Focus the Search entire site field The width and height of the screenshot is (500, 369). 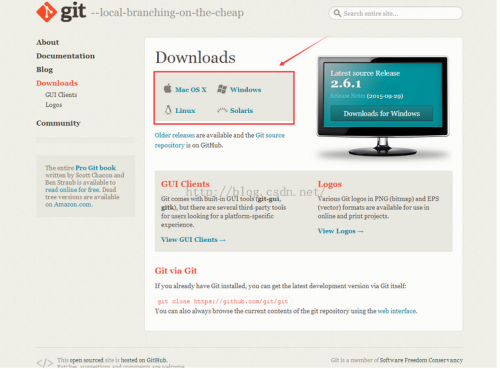(x=396, y=13)
